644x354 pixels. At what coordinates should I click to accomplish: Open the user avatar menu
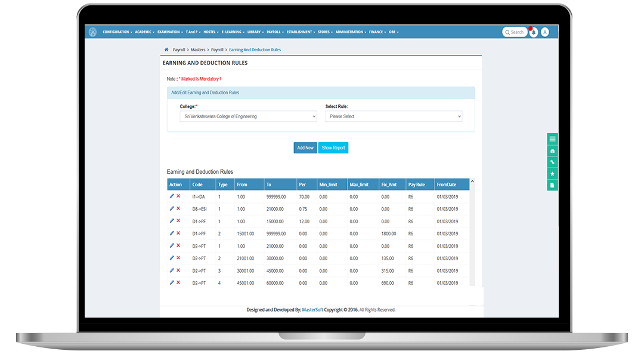coord(544,32)
